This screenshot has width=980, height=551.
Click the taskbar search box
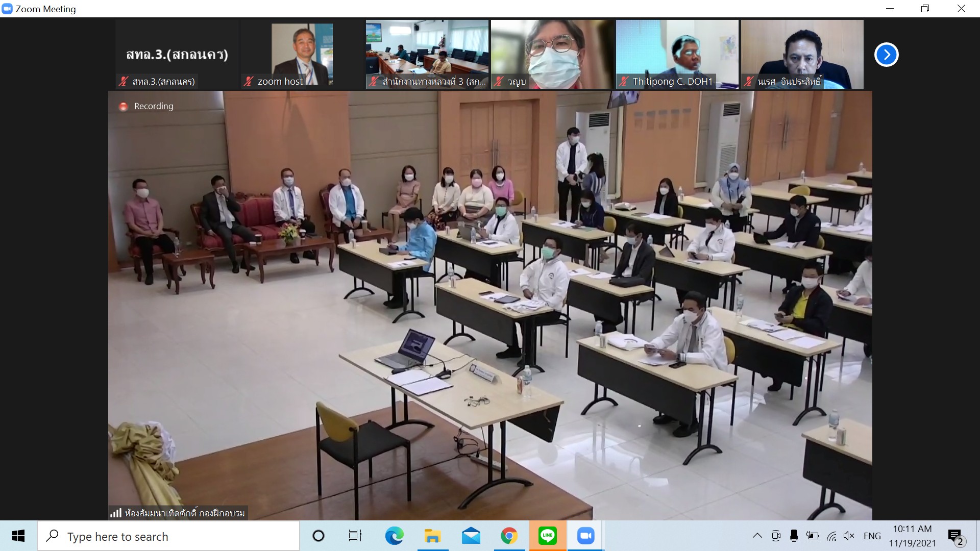click(x=168, y=536)
